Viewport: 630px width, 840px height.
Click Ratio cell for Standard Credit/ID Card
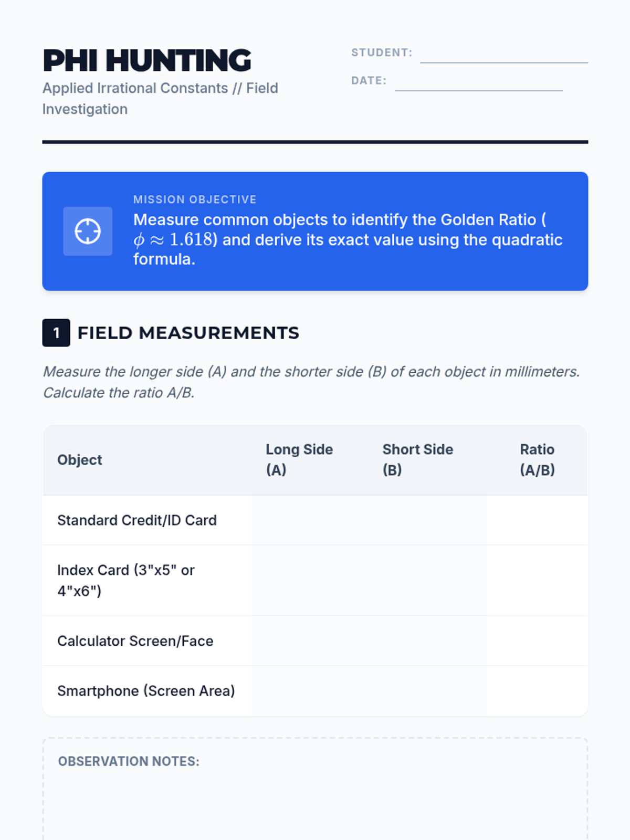click(537, 520)
